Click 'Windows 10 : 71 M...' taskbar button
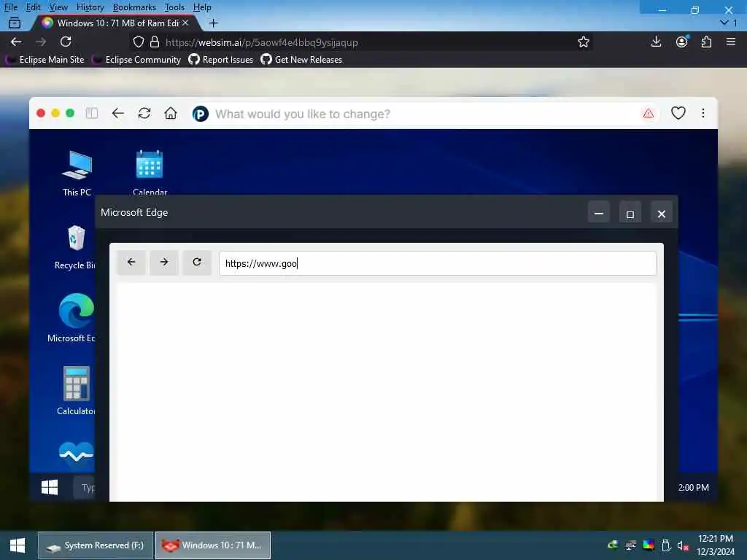Image resolution: width=747 pixels, height=560 pixels. tap(213, 545)
